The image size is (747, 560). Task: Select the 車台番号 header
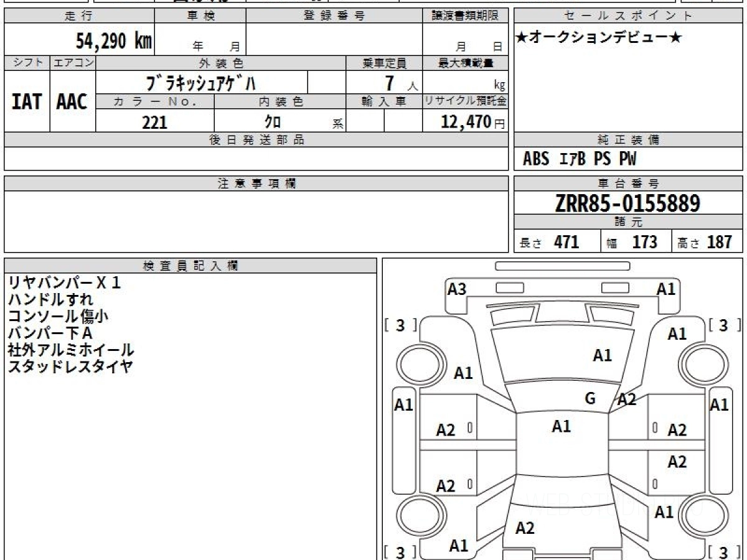629,184
